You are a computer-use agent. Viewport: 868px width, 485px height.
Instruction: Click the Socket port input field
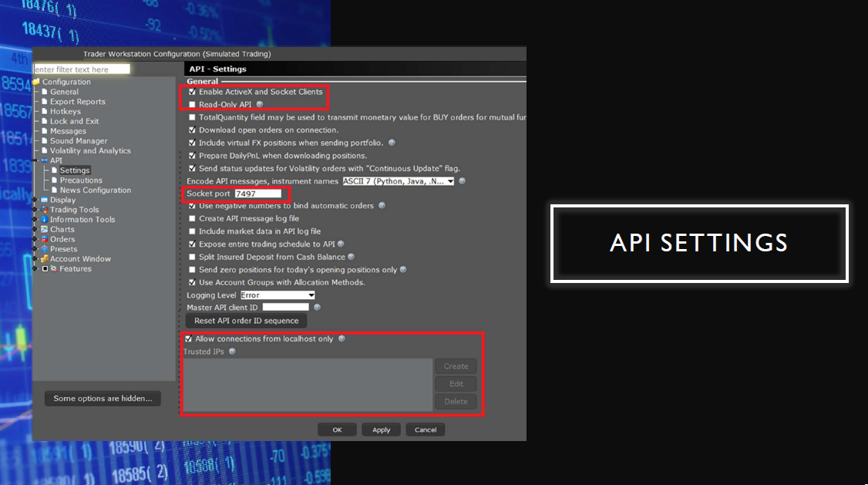tap(258, 194)
